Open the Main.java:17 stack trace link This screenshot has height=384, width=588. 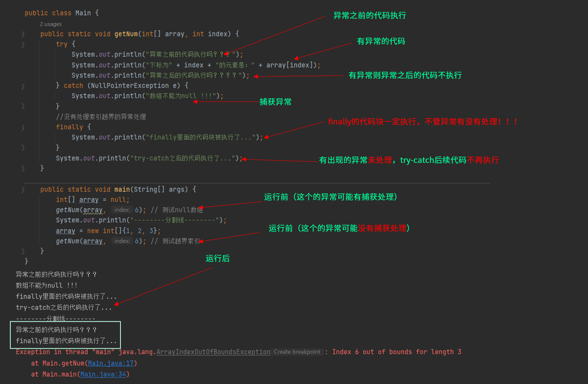[111, 363]
